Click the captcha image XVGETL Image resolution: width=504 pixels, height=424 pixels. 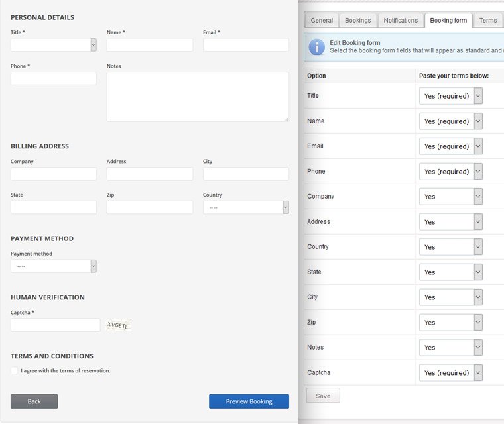point(118,325)
